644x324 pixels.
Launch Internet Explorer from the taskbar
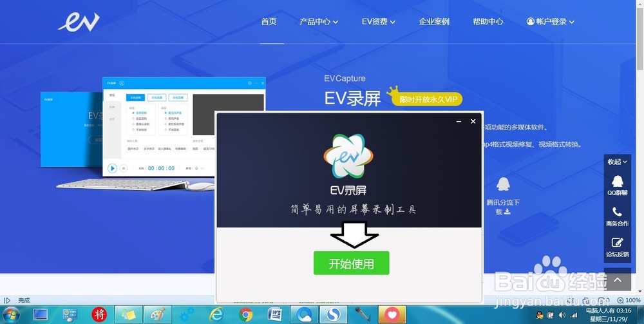click(216, 315)
